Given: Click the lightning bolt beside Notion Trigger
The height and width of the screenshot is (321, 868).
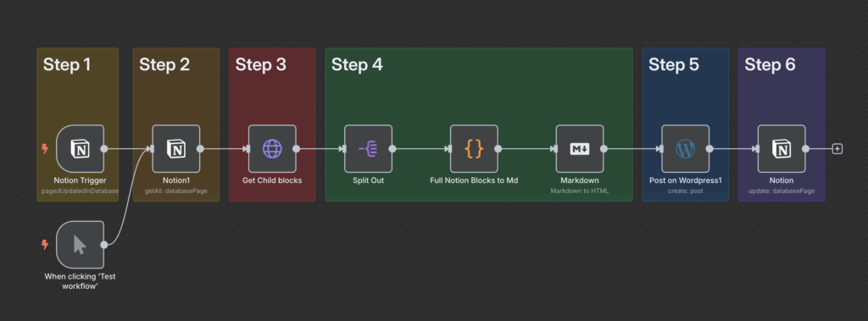Looking at the screenshot, I should [45, 148].
